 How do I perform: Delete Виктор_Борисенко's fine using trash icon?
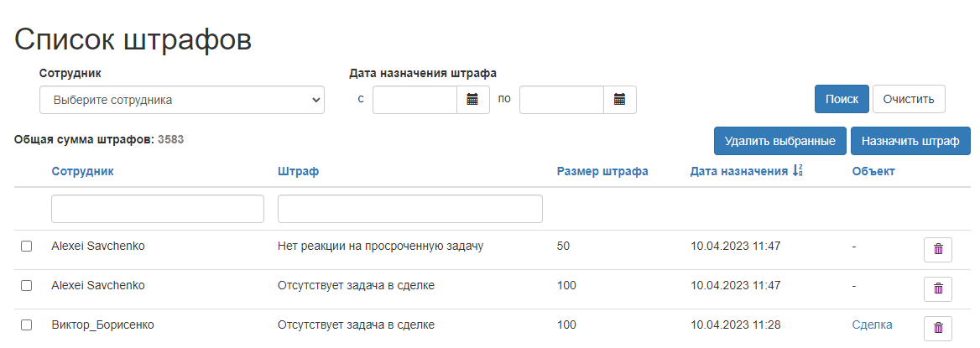[937, 328]
